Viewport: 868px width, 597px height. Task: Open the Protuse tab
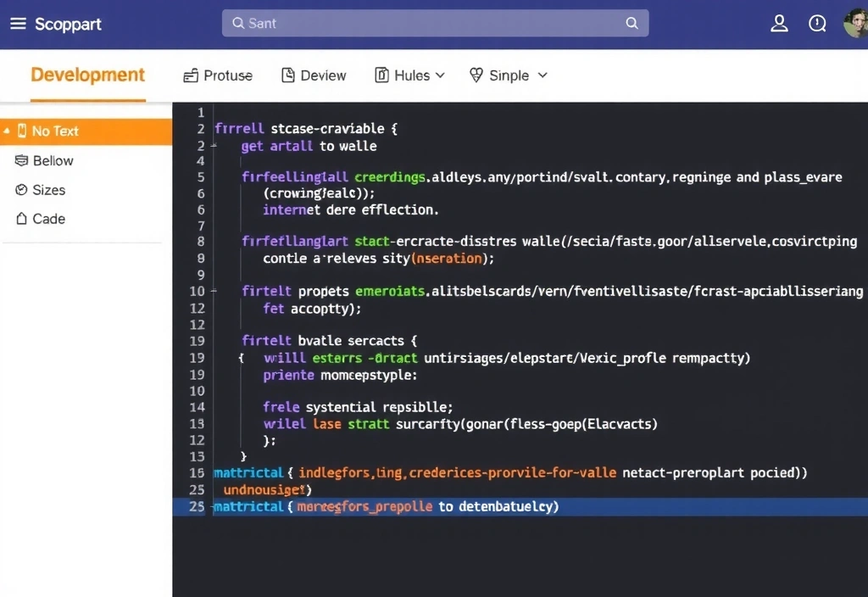click(x=217, y=75)
